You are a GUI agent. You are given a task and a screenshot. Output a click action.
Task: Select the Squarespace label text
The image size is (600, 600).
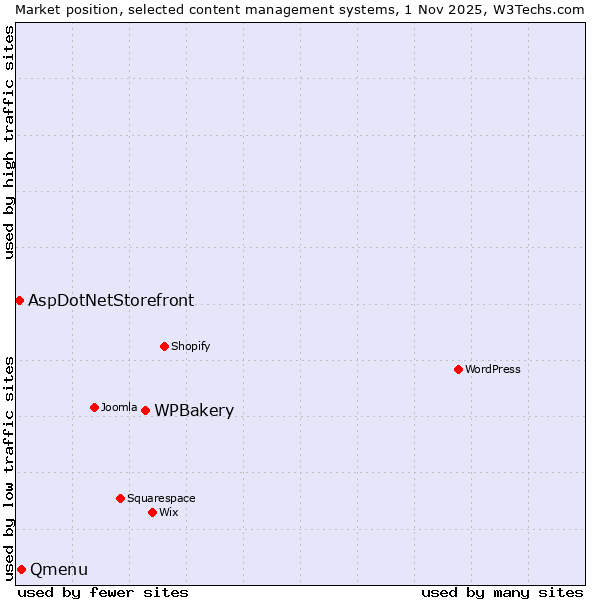pyautogui.click(x=161, y=498)
